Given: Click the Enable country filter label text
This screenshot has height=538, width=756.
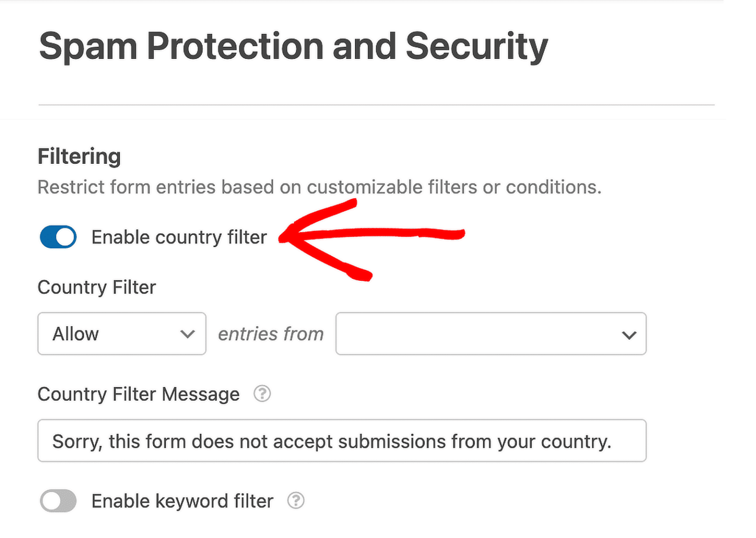Looking at the screenshot, I should [179, 237].
